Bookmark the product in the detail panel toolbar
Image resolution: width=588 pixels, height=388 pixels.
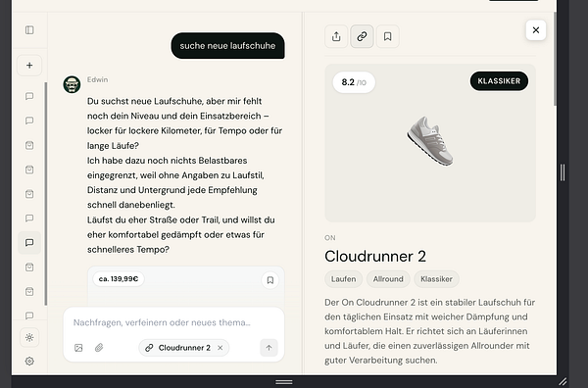click(x=388, y=36)
